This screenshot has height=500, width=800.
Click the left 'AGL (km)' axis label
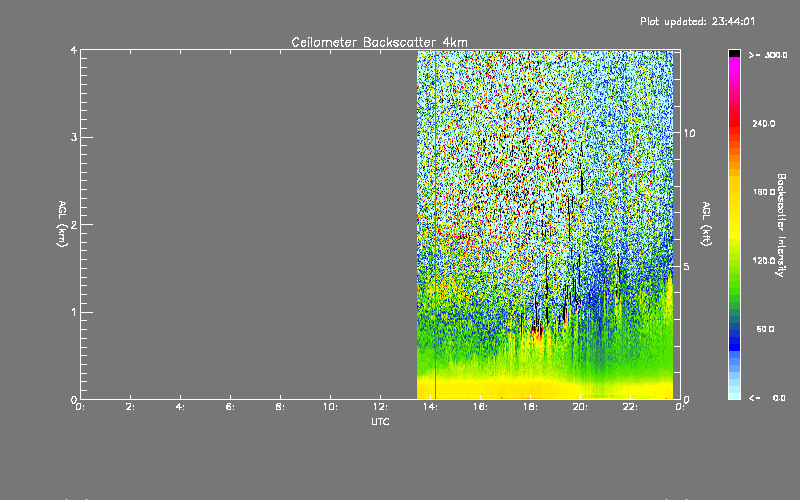tap(62, 224)
